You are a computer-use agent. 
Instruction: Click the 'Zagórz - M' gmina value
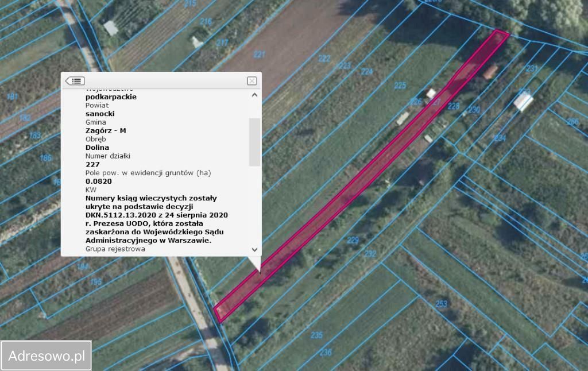tap(106, 131)
